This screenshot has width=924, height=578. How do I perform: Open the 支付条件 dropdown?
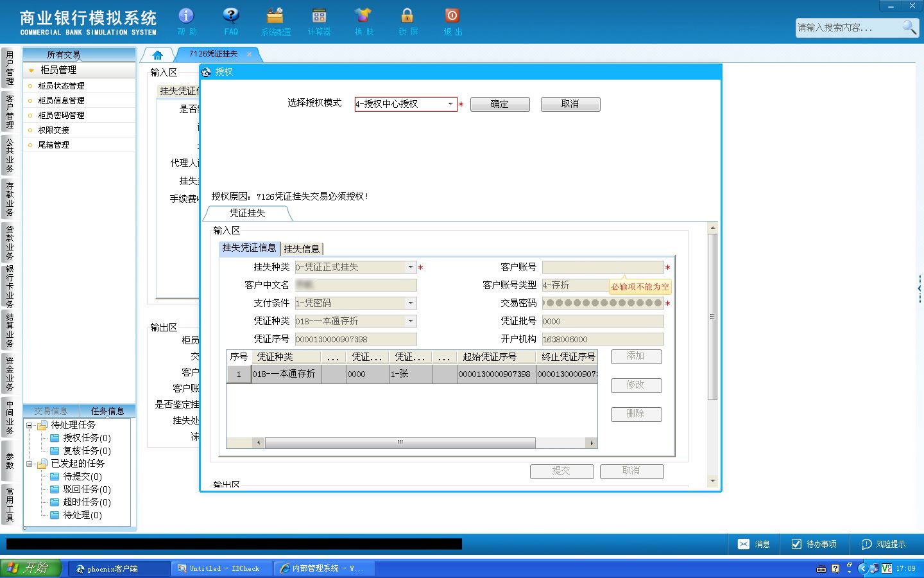tap(411, 303)
